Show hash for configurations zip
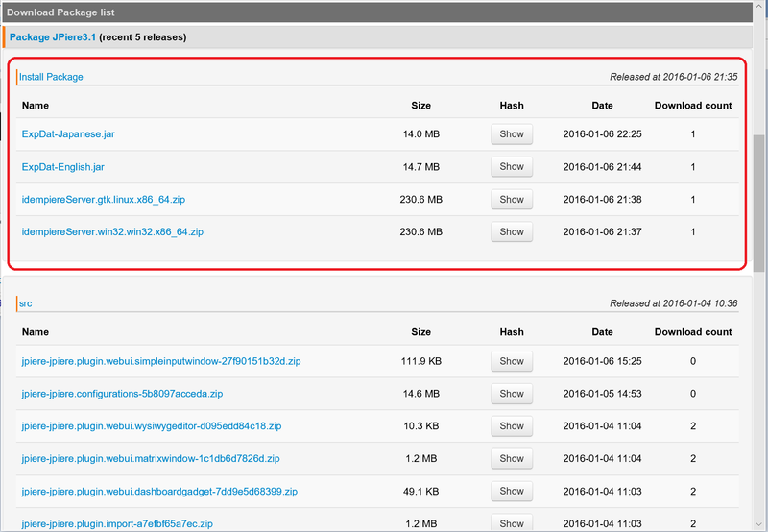Image resolution: width=768 pixels, height=532 pixels. [512, 394]
